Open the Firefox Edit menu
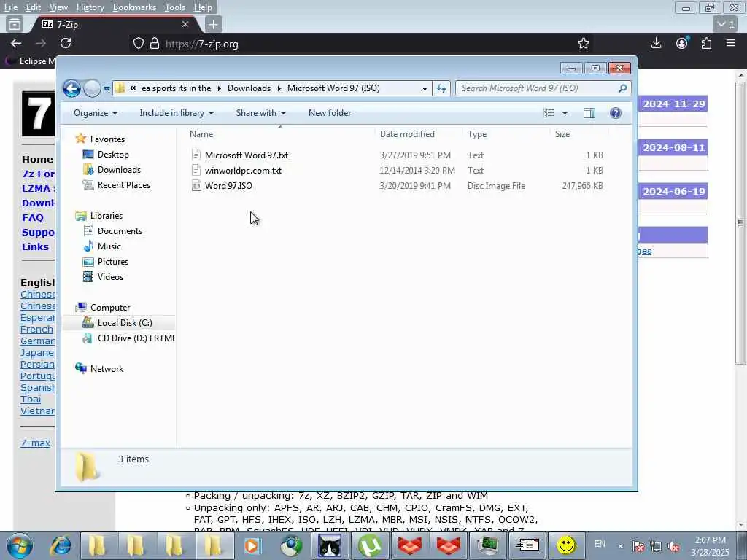The image size is (747, 560). 33,7
